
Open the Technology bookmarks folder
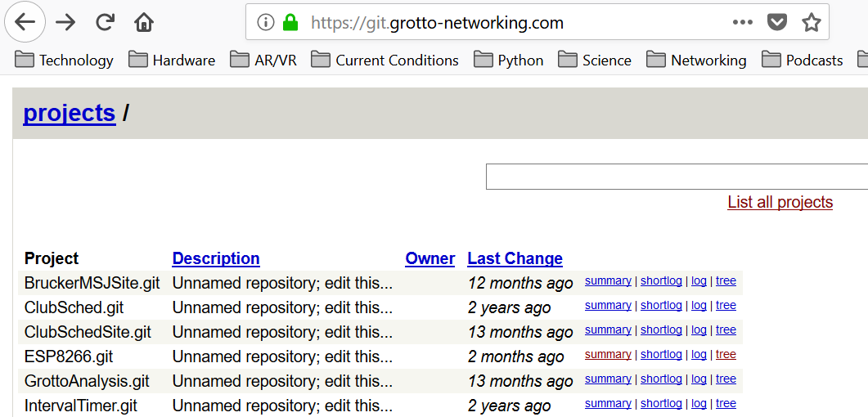(64, 60)
